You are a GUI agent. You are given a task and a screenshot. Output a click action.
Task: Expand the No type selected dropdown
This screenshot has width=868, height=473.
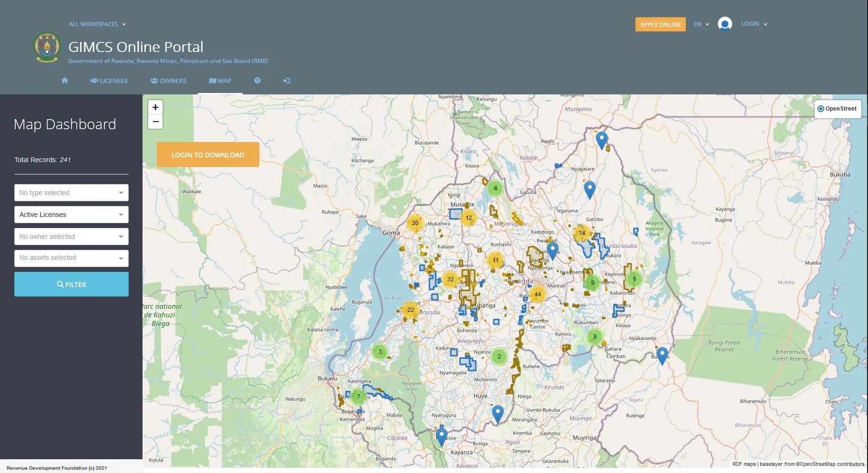tap(71, 193)
